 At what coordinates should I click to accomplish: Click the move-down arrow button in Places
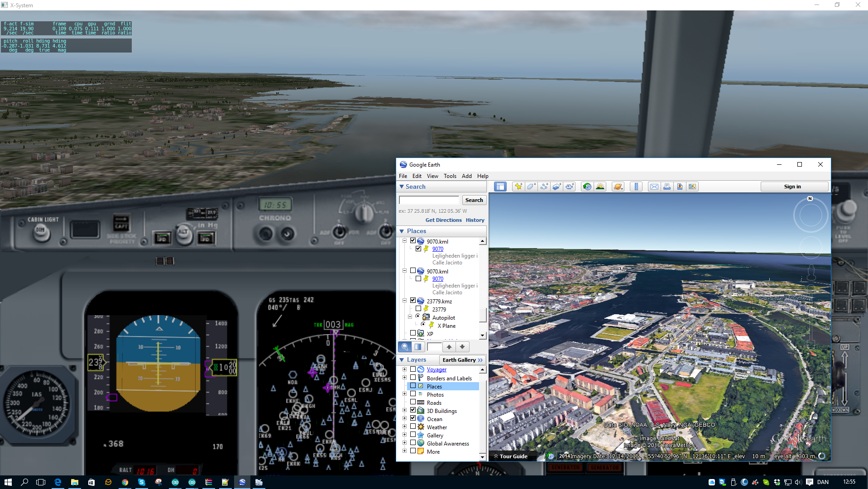pyautogui.click(x=462, y=347)
